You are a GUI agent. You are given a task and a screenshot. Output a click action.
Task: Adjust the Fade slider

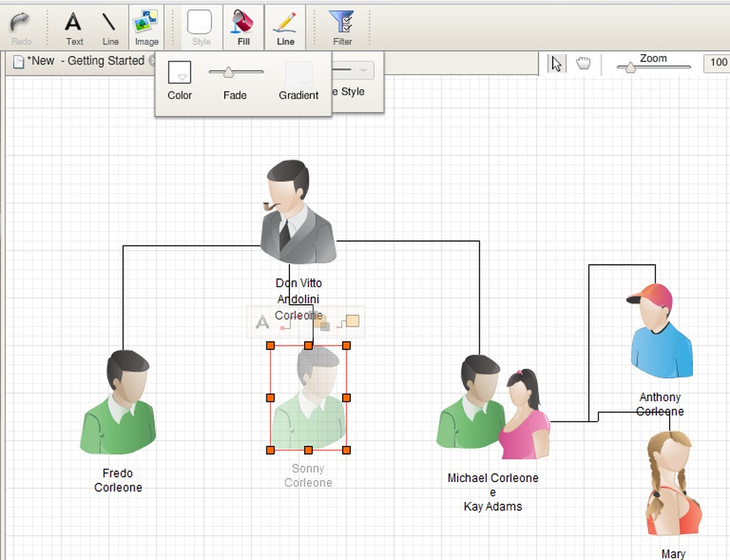point(228,72)
